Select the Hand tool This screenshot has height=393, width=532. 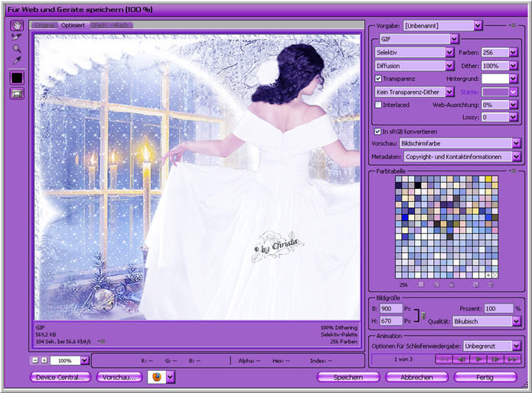pyautogui.click(x=17, y=25)
